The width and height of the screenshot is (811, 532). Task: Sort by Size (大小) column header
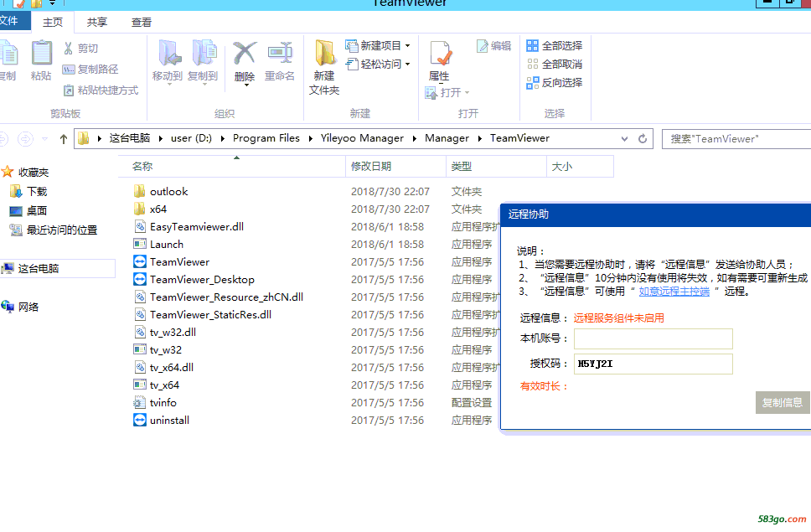580,167
